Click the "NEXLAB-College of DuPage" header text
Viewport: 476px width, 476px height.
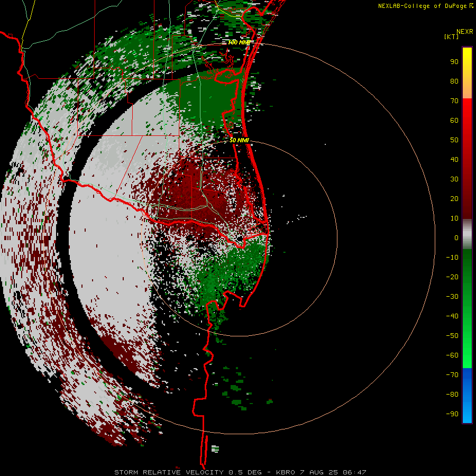coord(423,6)
